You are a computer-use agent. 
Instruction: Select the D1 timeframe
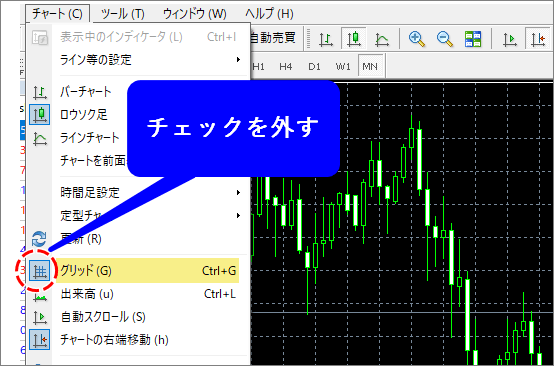click(x=314, y=66)
